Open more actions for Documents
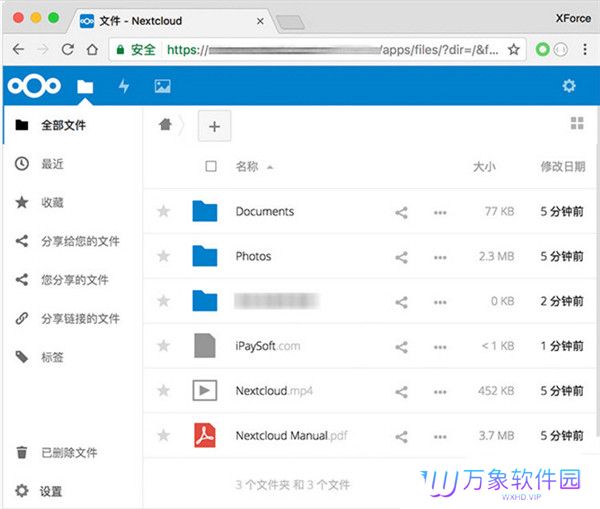The height and width of the screenshot is (509, 600). coord(440,212)
